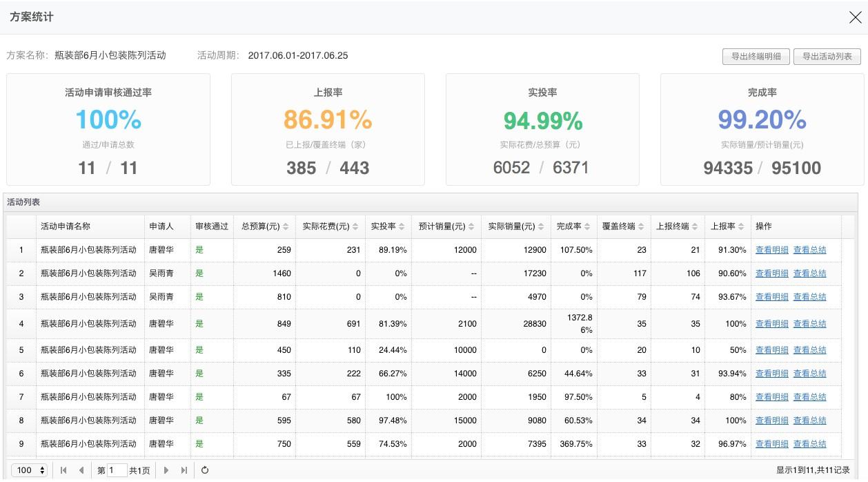Toggle sorting on the 覆盖终端 column
The width and height of the screenshot is (868, 482).
(642, 226)
